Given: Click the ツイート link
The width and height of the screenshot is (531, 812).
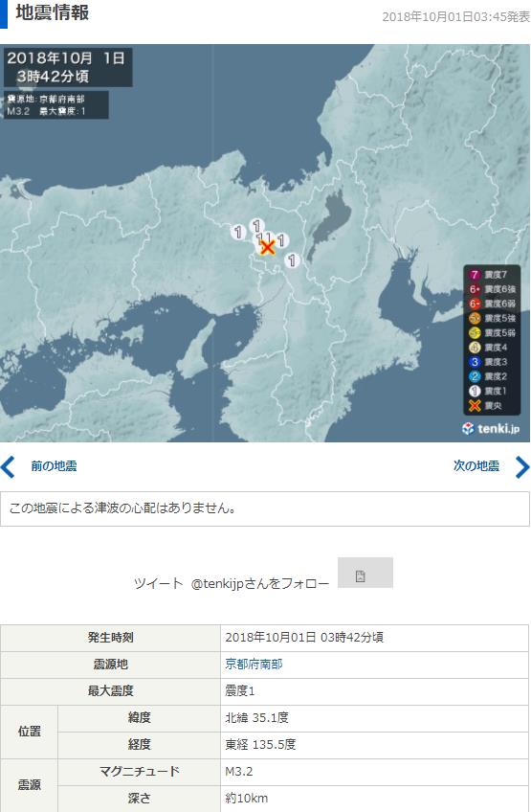Looking at the screenshot, I should tap(158, 584).
